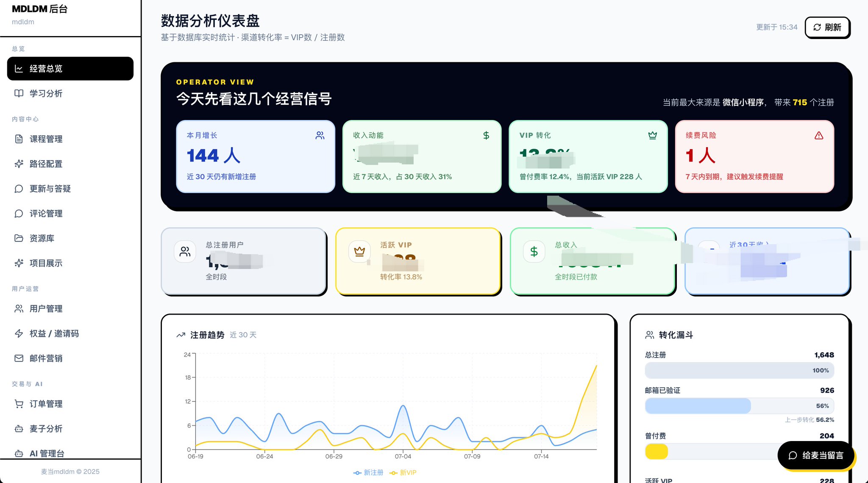This screenshot has height=483, width=868.
Task: Click the 路径配置 sparkle icon
Action: (x=19, y=164)
